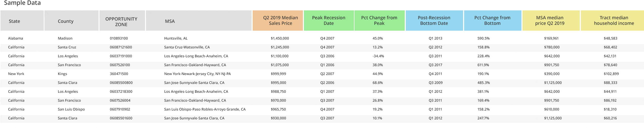The width and height of the screenshot is (644, 128).
Task: Click the MSA column header
Action: coord(170,21)
